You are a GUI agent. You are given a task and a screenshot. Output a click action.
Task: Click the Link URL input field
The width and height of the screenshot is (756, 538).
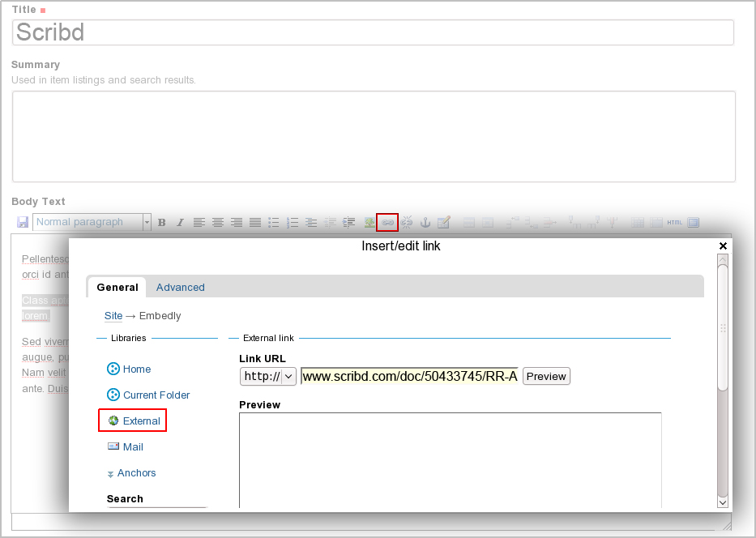409,377
